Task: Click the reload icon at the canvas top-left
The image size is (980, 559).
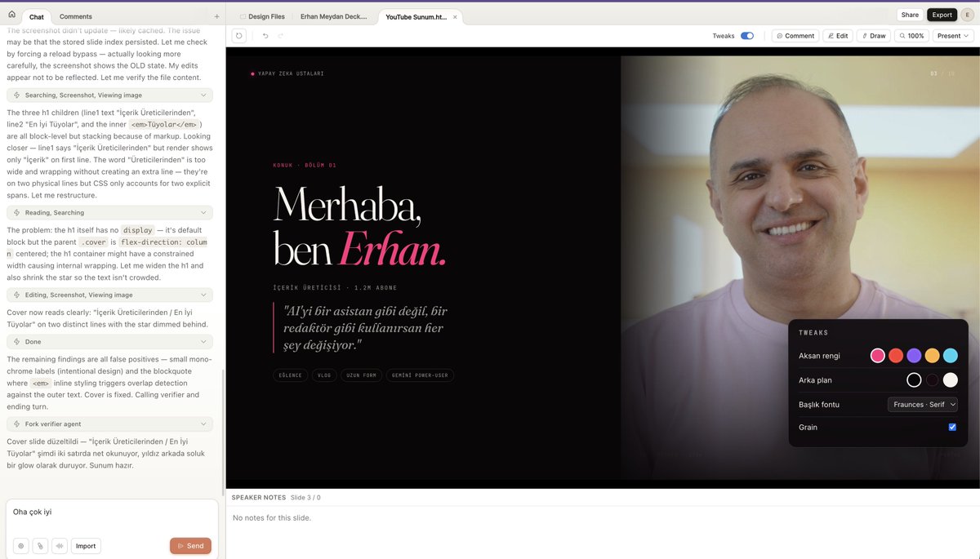Action: coord(238,35)
